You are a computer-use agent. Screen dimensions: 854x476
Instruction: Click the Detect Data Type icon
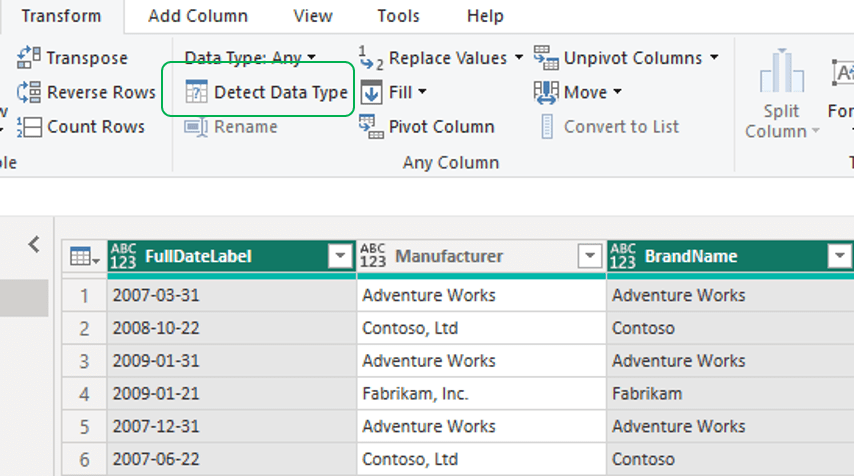(197, 93)
